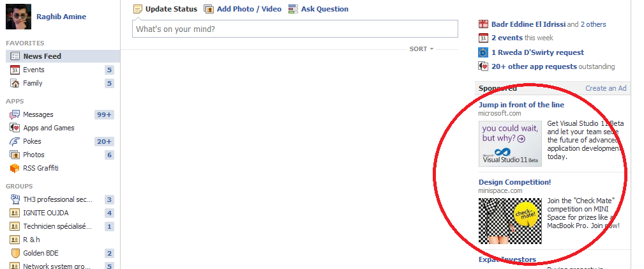
Task: Focus the What's on your mind box
Action: point(295,29)
